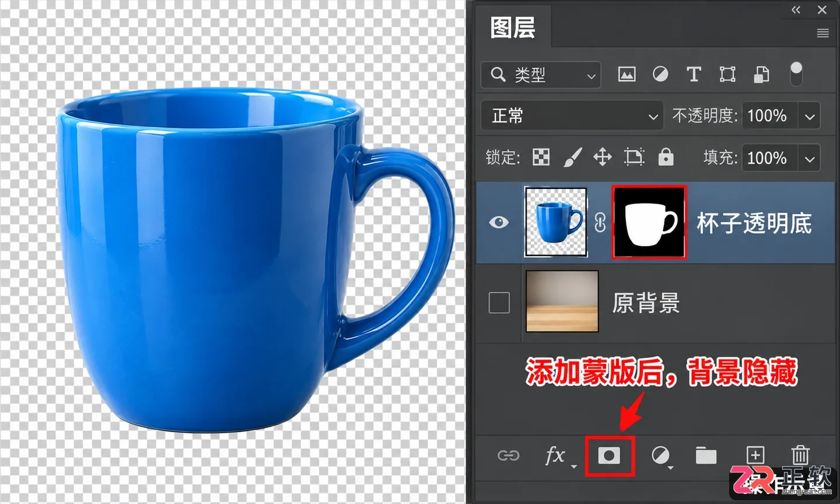This screenshot has height=504, width=840.
Task: Add layer mask button
Action: pos(609,455)
